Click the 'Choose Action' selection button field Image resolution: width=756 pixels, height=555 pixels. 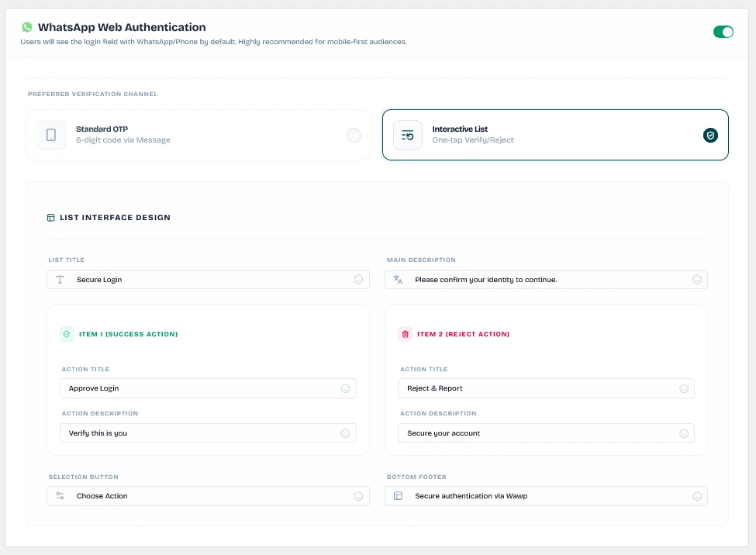click(208, 496)
